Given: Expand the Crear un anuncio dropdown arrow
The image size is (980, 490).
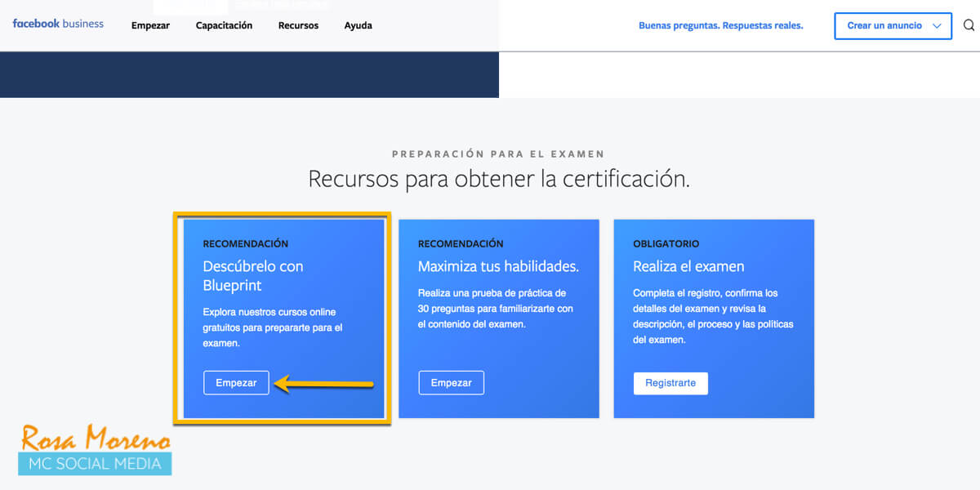Looking at the screenshot, I should click(936, 25).
